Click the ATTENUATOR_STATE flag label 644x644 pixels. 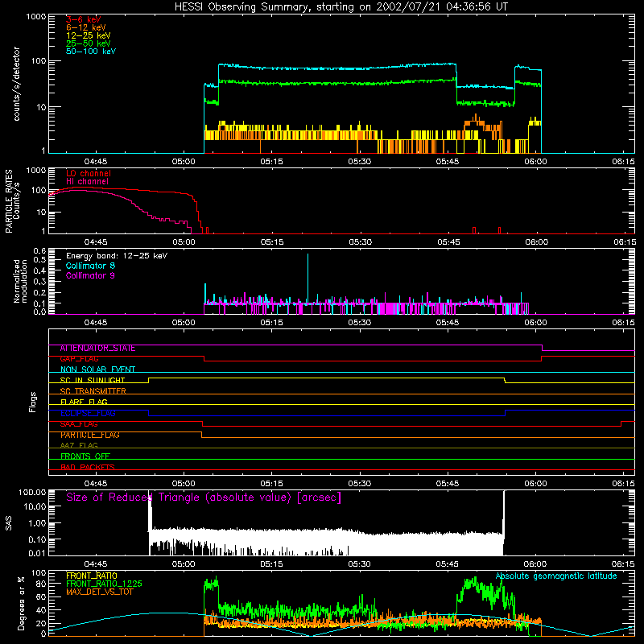[x=97, y=349]
